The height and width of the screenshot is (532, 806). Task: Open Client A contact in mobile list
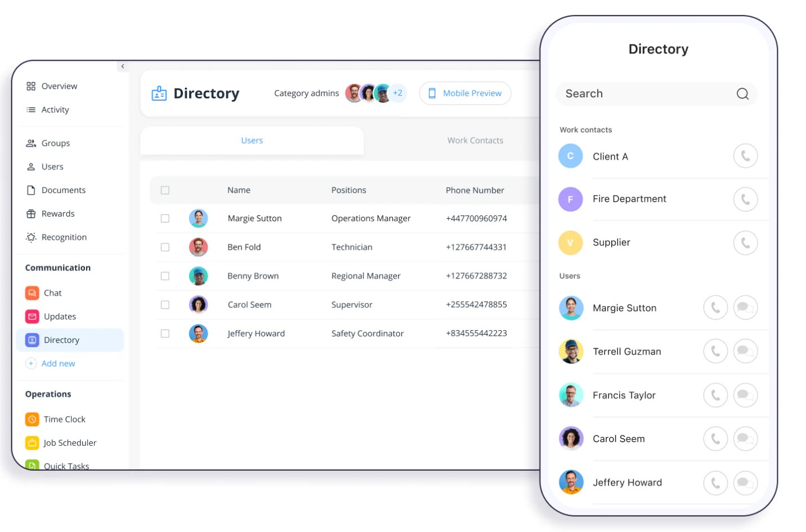coord(610,157)
